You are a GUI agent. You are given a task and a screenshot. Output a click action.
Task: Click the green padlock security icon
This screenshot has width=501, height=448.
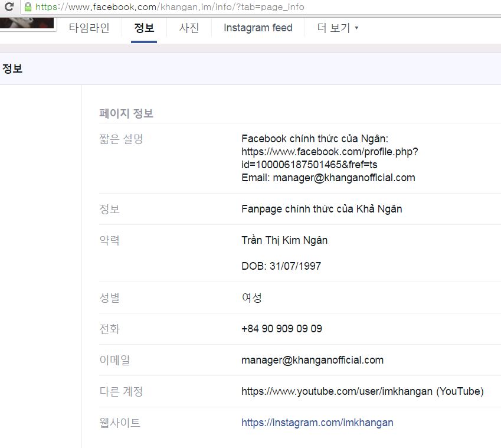tap(27, 8)
